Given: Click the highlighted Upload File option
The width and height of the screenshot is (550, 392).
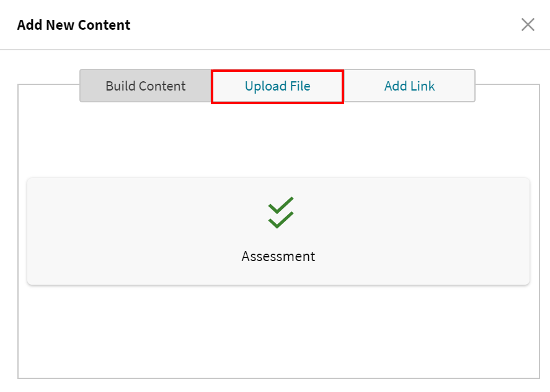Looking at the screenshot, I should tap(277, 86).
